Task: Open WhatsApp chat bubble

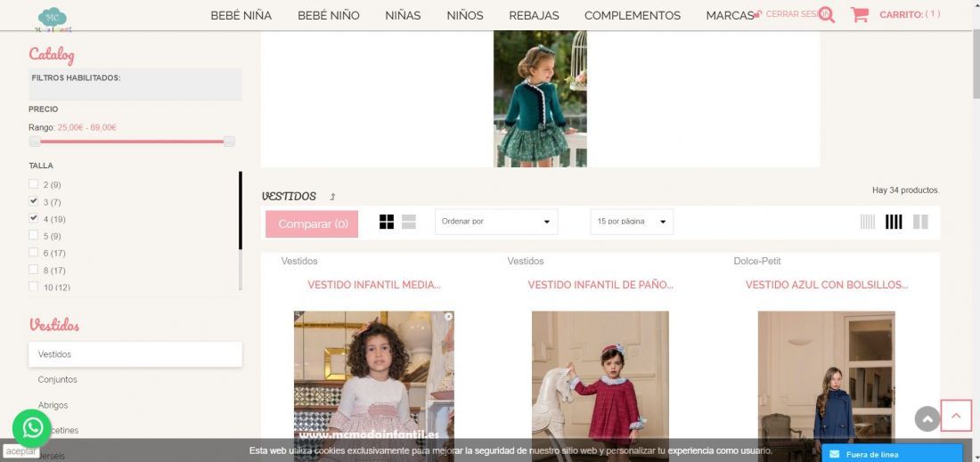Action: [32, 428]
